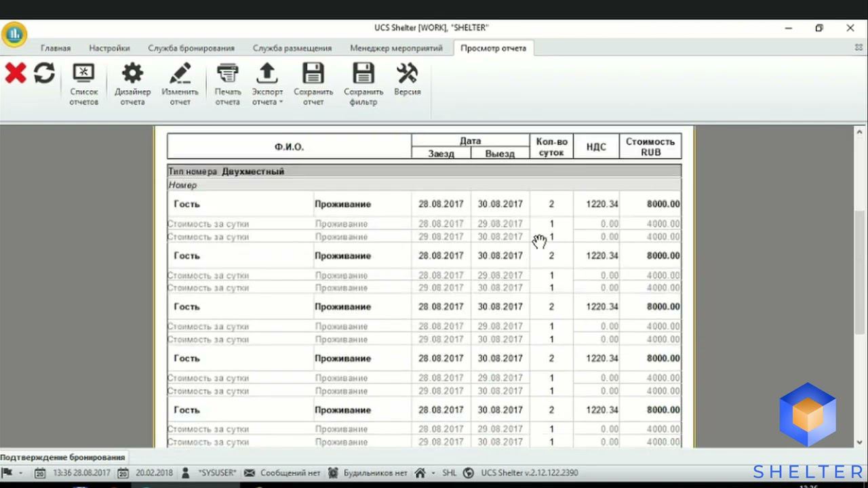The width and height of the screenshot is (868, 488).
Task: Minimize the UCS Shelter window
Action: 789,28
